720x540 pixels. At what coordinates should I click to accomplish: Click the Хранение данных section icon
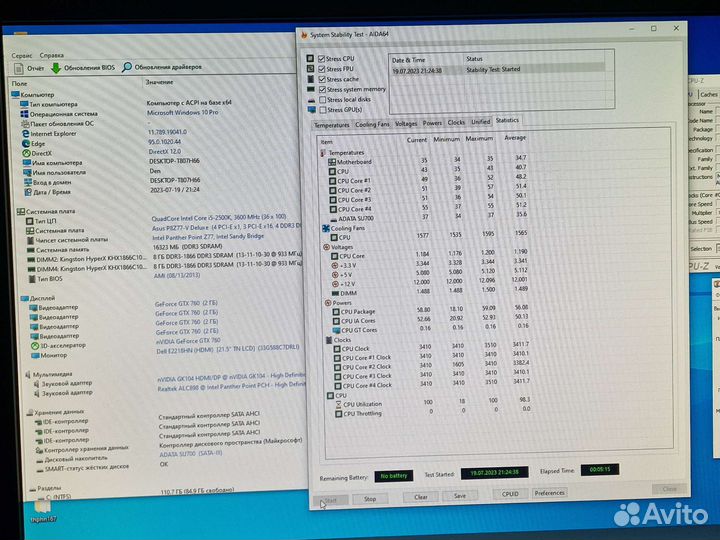pyautogui.click(x=30, y=412)
